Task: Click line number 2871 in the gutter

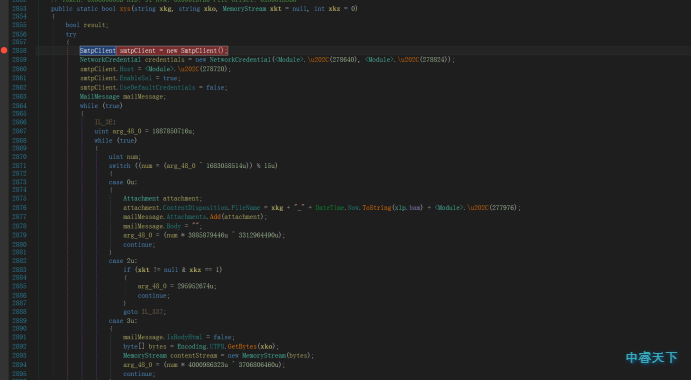Action: pyautogui.click(x=19, y=166)
